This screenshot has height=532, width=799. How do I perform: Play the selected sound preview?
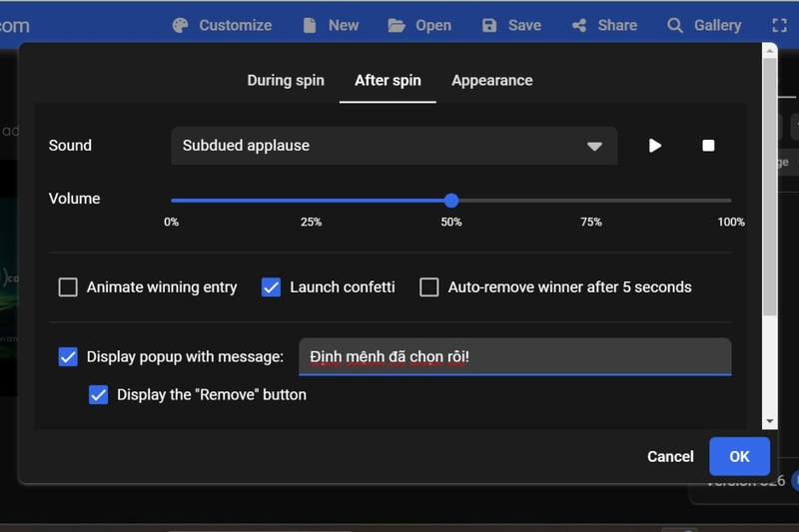(x=655, y=146)
